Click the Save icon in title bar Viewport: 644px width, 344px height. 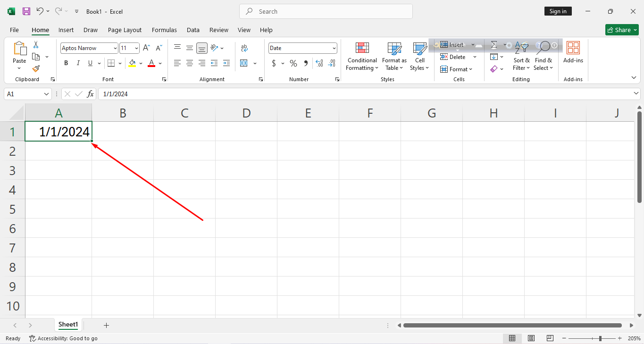click(x=26, y=11)
